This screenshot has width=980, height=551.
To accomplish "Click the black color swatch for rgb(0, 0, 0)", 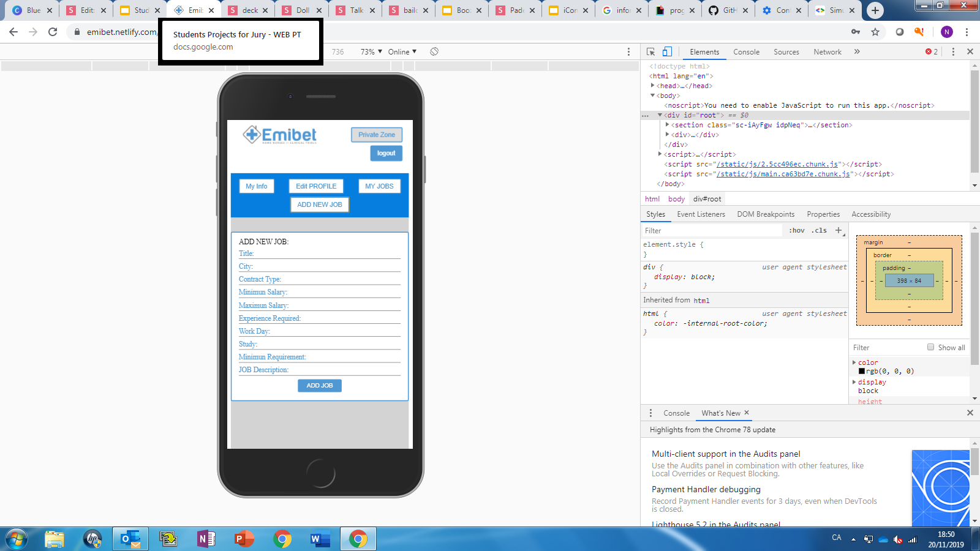I will [862, 371].
